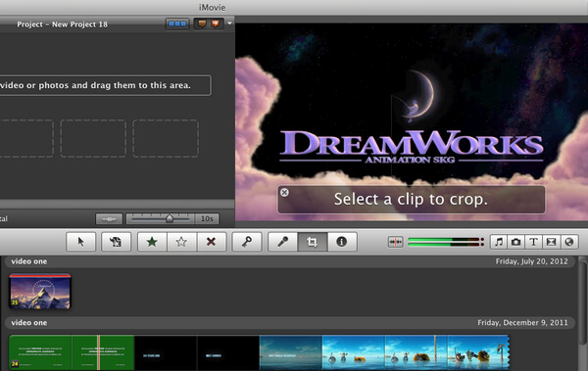Open the keyword tool with key icon
Viewport: 588px width, 371px height.
click(246, 242)
